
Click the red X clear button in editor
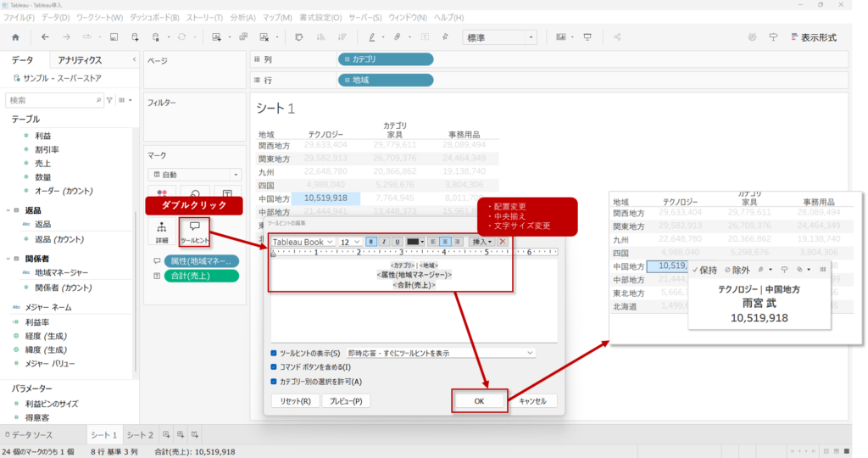tap(503, 242)
